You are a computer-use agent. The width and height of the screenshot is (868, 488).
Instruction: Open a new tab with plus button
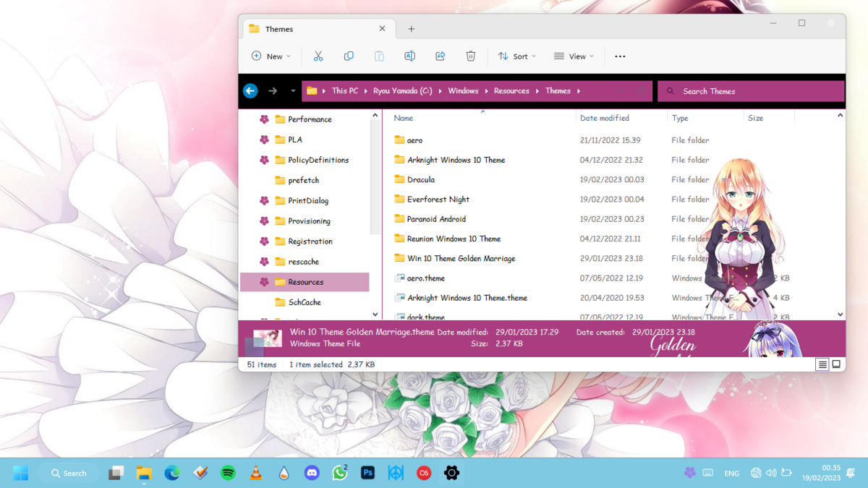click(412, 29)
